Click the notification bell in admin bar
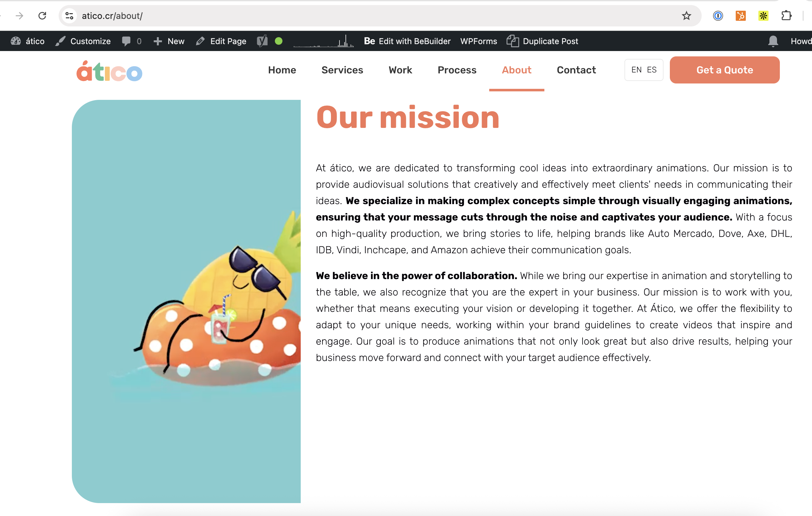This screenshot has height=516, width=812. [x=773, y=41]
